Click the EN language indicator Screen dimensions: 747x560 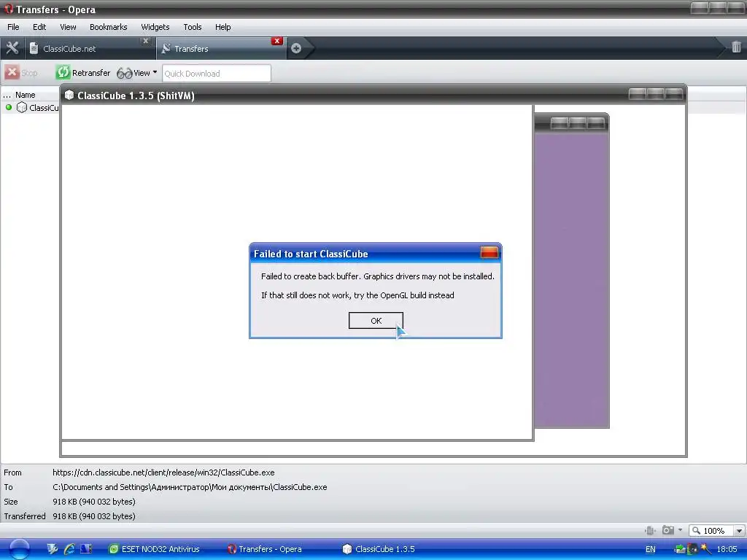coord(650,549)
